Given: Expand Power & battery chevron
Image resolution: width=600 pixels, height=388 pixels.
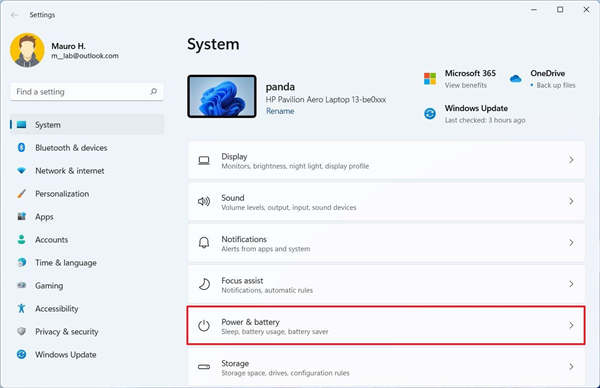Looking at the screenshot, I should click(x=571, y=325).
